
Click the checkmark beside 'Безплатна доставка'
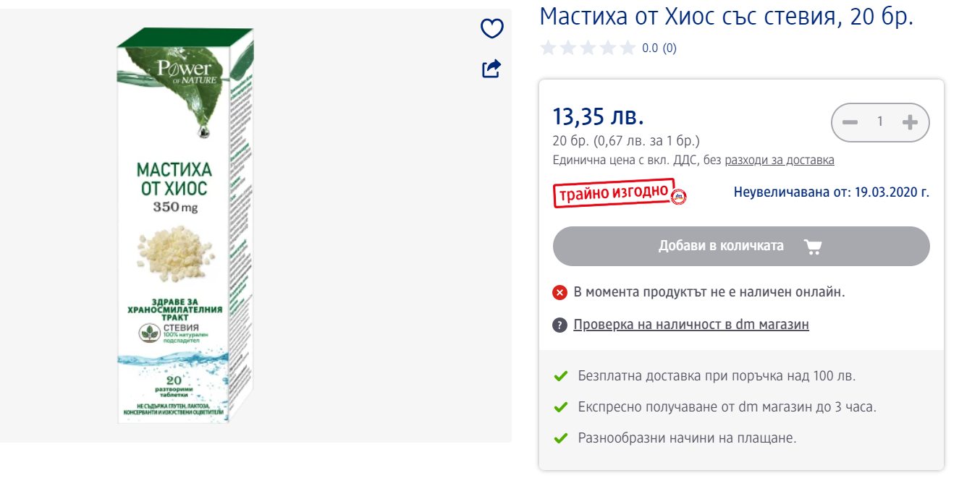(x=560, y=376)
